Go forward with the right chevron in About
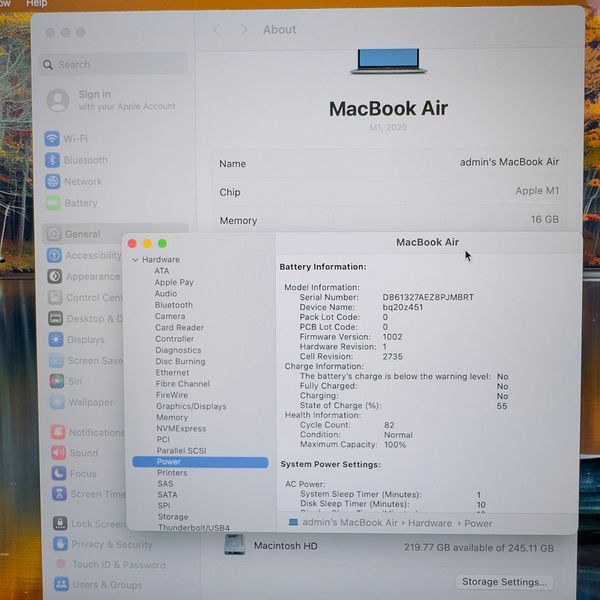The image size is (600, 600). pyautogui.click(x=243, y=30)
